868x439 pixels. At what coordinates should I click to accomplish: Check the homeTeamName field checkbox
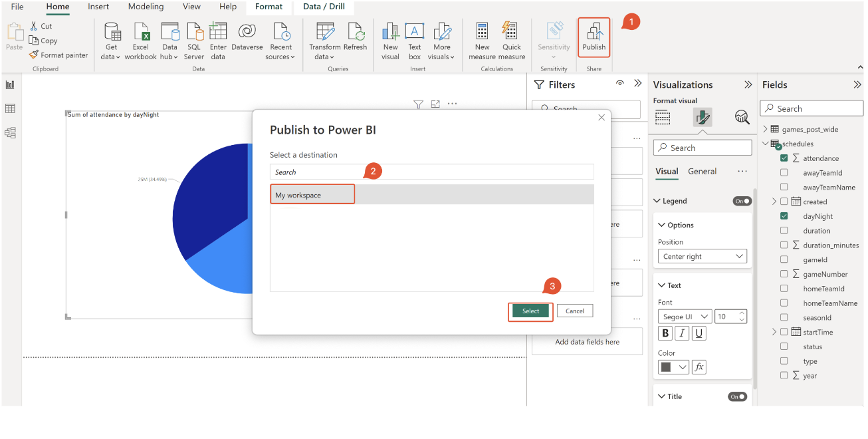point(784,303)
